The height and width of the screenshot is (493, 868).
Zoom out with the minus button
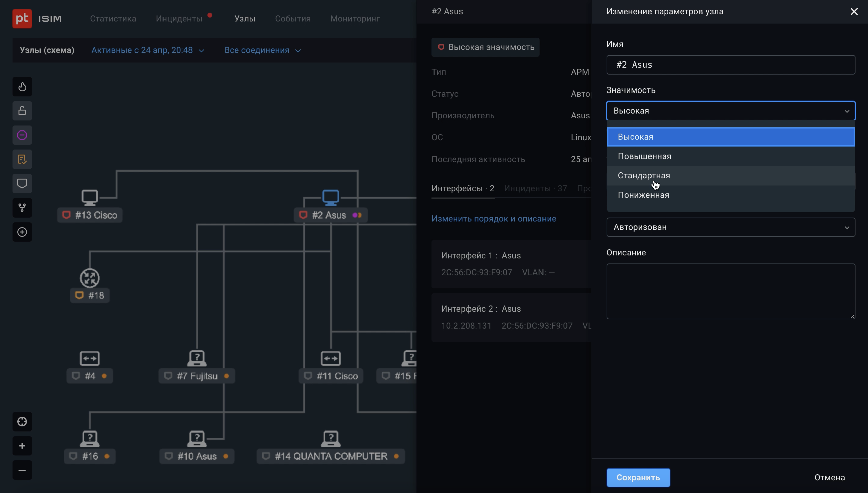pos(22,470)
